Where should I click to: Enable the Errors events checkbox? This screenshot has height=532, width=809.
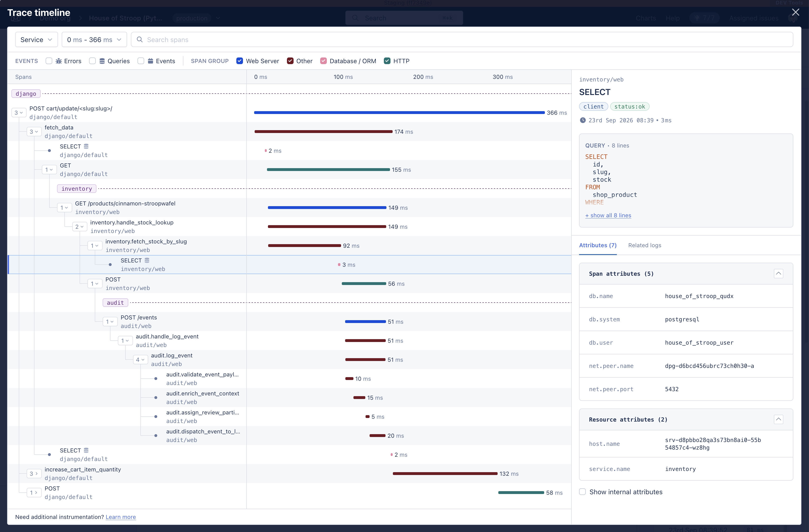[x=49, y=61]
